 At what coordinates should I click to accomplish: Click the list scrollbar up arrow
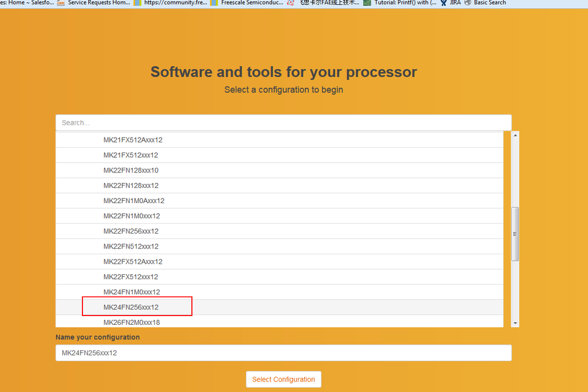tap(515, 135)
